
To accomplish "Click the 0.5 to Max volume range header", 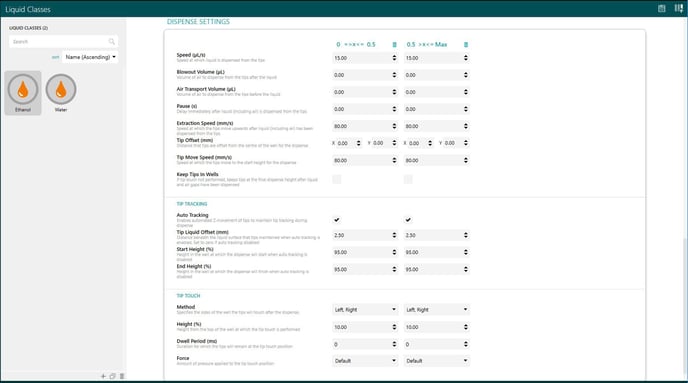I will 427,45.
